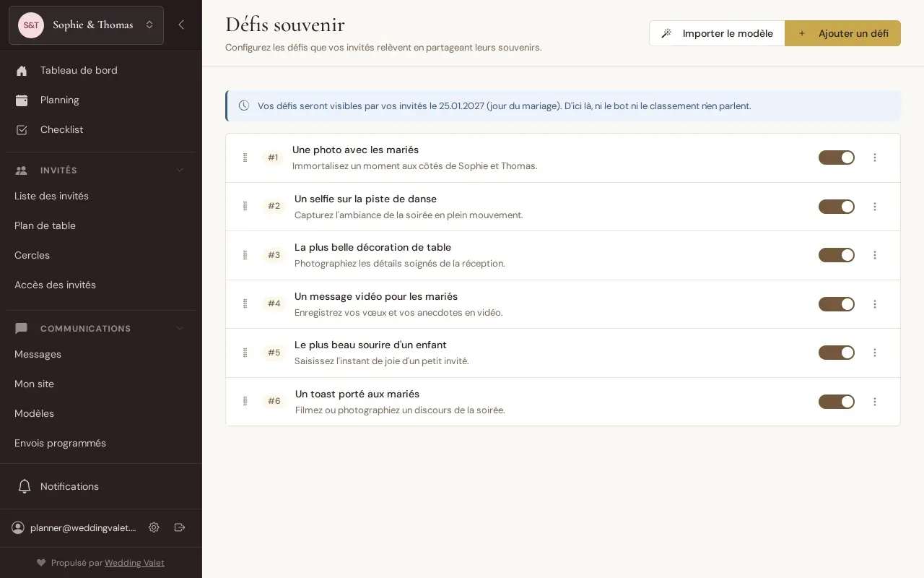The image size is (924, 578).
Task: Open Tableau de bord in the sidebar
Action: (100, 70)
